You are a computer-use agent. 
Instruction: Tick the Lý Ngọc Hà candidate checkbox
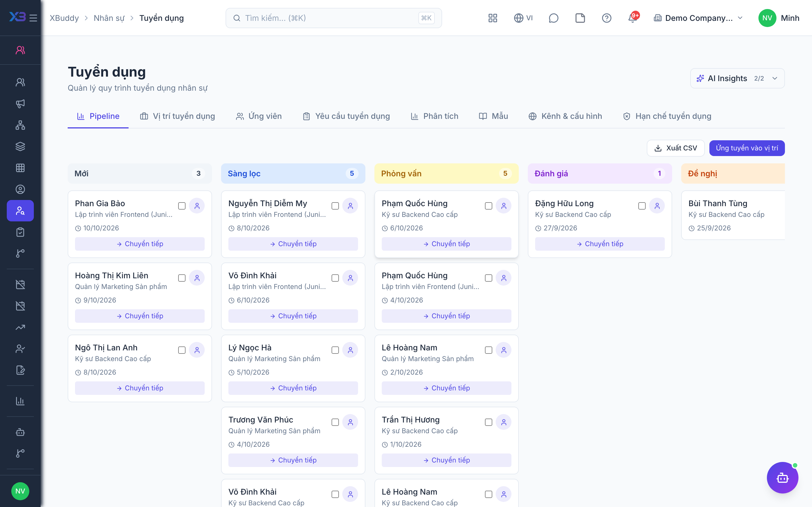(335, 350)
